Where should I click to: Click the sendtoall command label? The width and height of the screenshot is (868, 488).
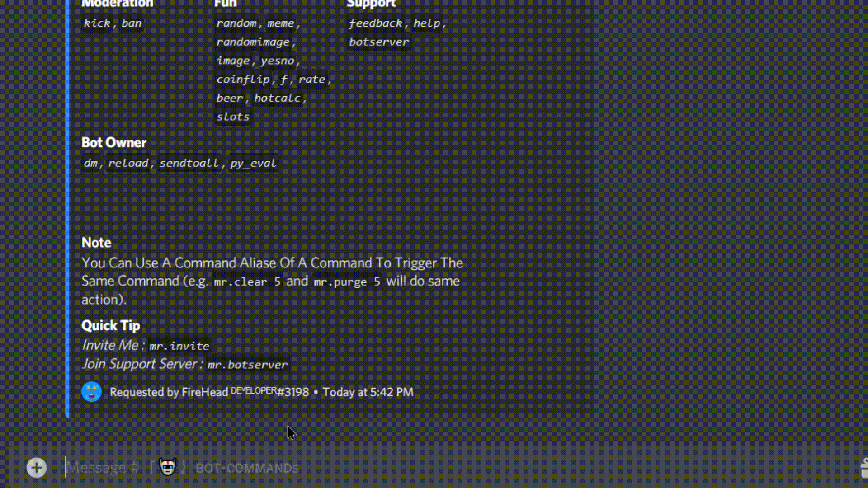click(189, 163)
